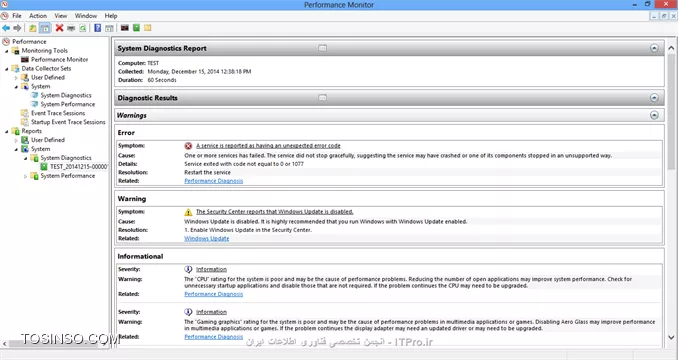
Task: Collapse System Diagnostics under Reports
Action: pos(26,158)
